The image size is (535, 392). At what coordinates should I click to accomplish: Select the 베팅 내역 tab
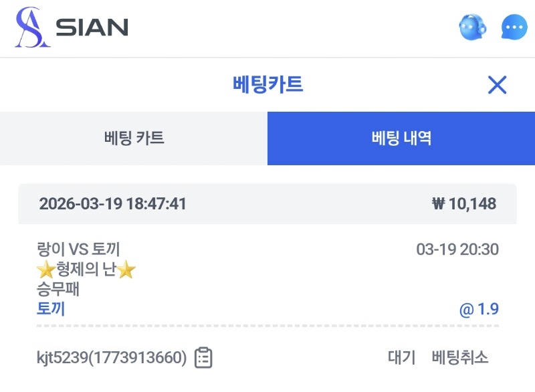401,138
